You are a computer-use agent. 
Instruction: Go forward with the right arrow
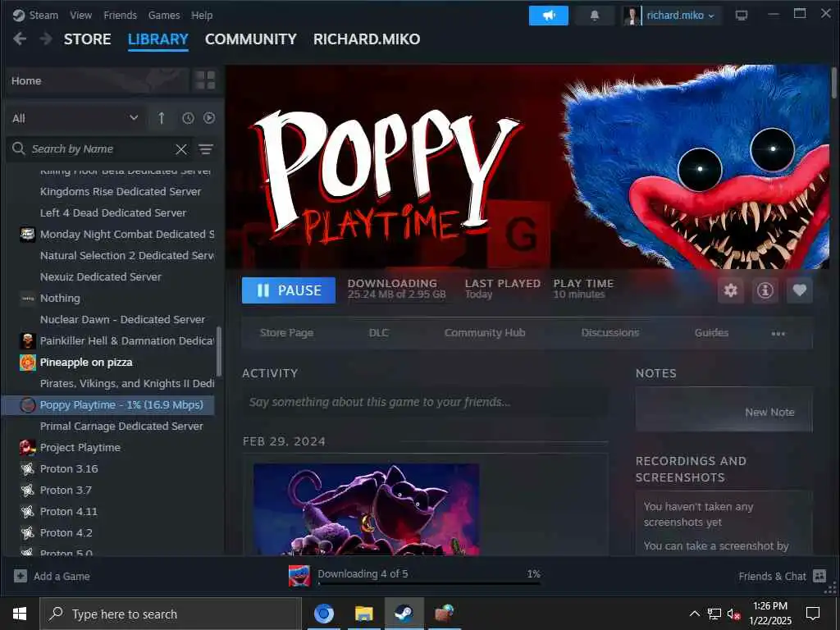46,39
